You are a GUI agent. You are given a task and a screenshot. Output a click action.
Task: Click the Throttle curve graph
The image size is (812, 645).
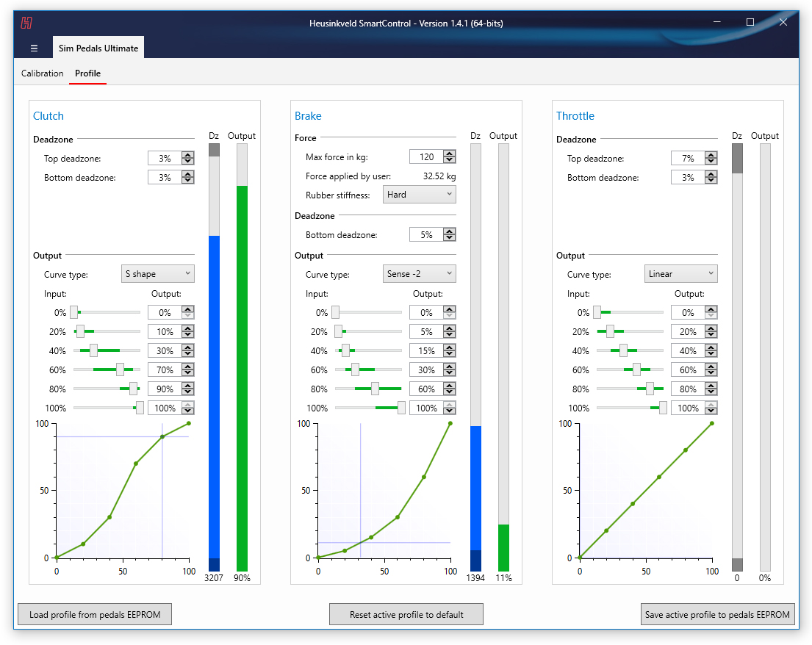[646, 491]
